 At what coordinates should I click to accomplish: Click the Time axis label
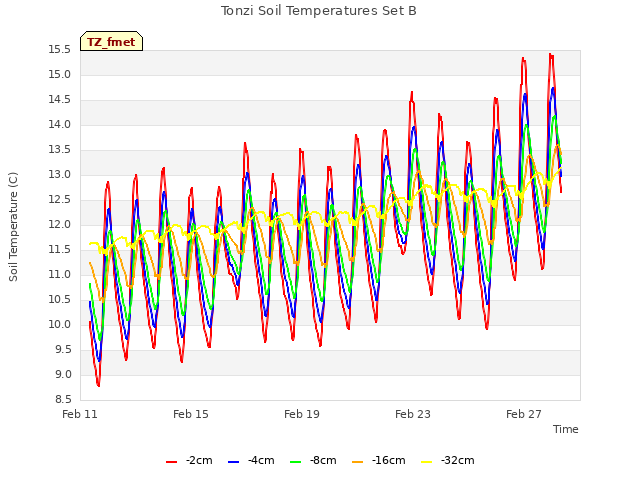[x=566, y=429]
